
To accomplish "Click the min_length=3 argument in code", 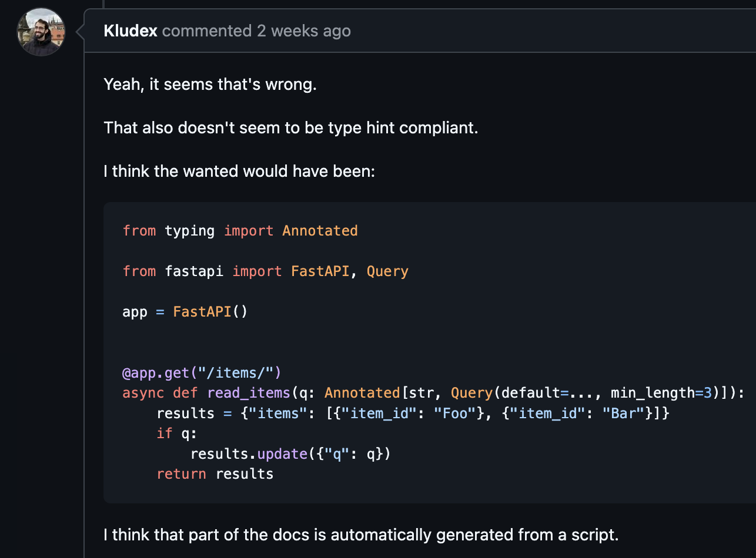I will [x=661, y=393].
